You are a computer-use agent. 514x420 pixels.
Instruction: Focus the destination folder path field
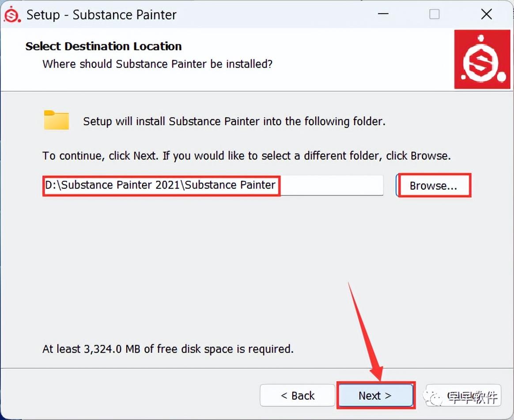(213, 185)
